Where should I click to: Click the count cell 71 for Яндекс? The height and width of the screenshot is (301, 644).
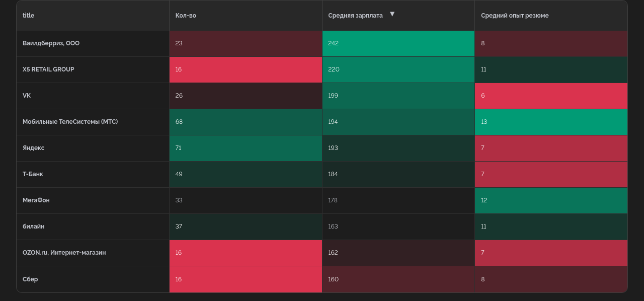(x=246, y=148)
